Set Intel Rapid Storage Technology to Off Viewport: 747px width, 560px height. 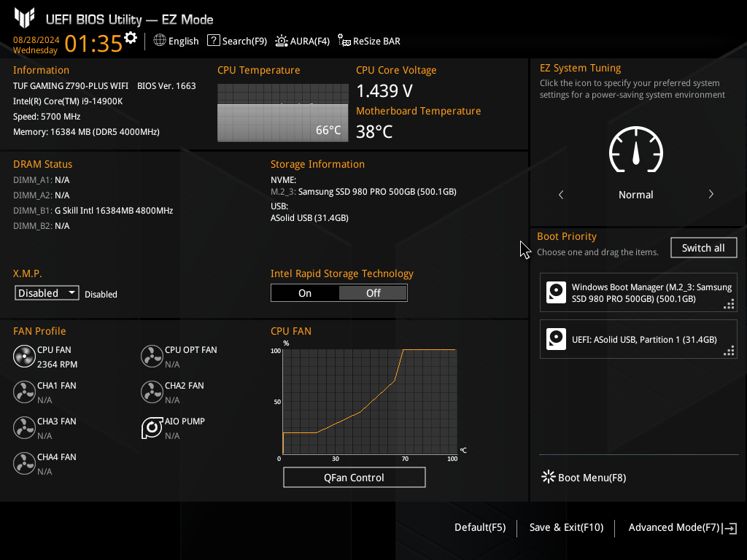coord(373,293)
